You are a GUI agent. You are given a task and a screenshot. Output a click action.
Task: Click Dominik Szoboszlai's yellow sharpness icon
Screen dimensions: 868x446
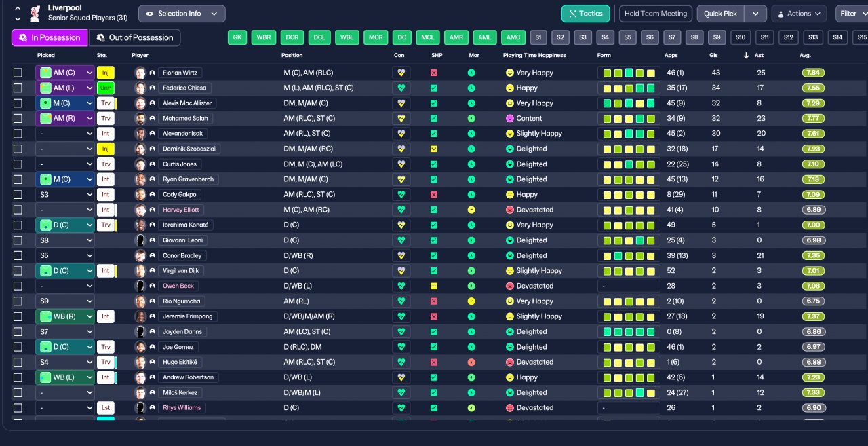pyautogui.click(x=434, y=149)
